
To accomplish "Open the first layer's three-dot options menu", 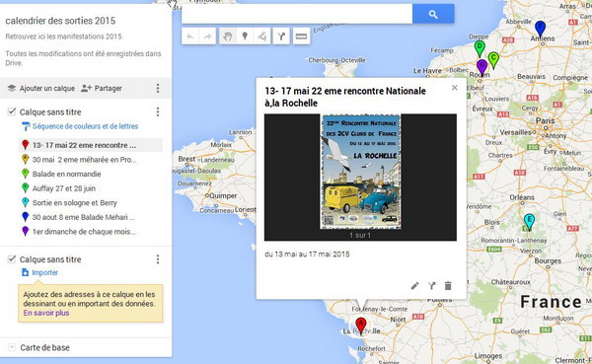I will tap(158, 111).
